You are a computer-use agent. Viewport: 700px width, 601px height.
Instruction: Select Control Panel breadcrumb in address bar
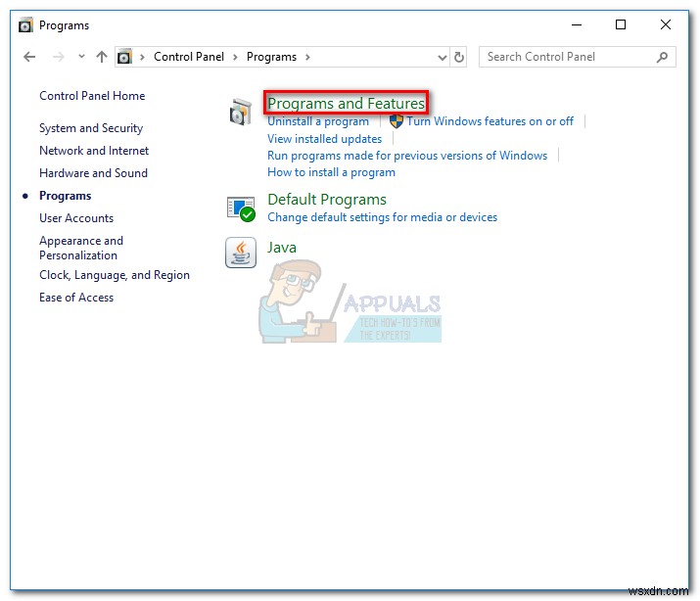[189, 57]
